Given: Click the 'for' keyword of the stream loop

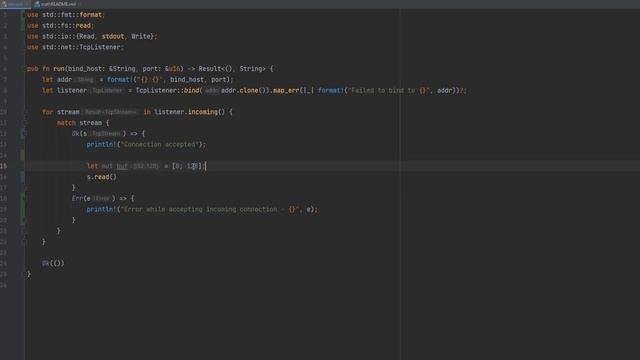Looking at the screenshot, I should [x=47, y=112].
